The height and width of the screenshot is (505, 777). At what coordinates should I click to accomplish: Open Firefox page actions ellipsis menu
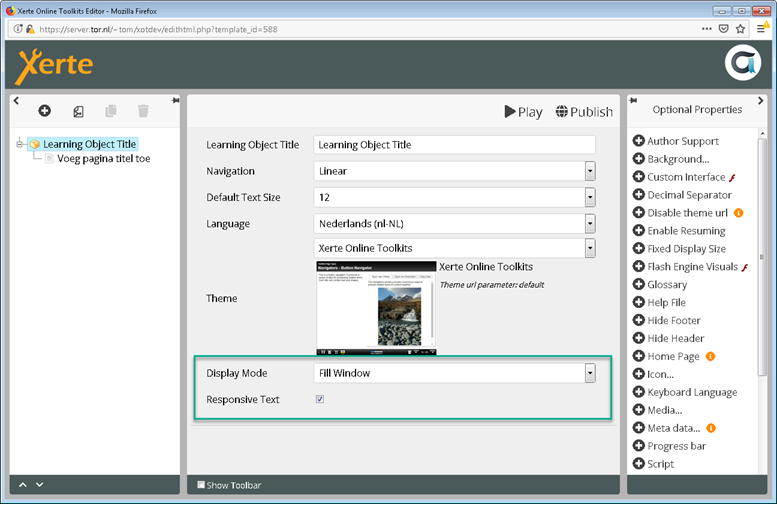tap(707, 29)
